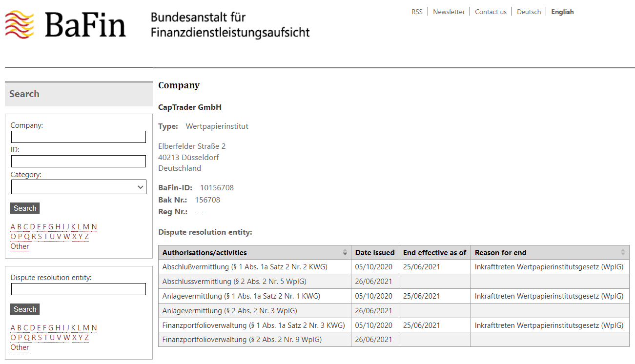Select the Anlagevermittlung (§ 1 Abs. 1a Satz 2 Nr. 1 KWG) cell
This screenshot has width=635, height=364.
point(255,296)
